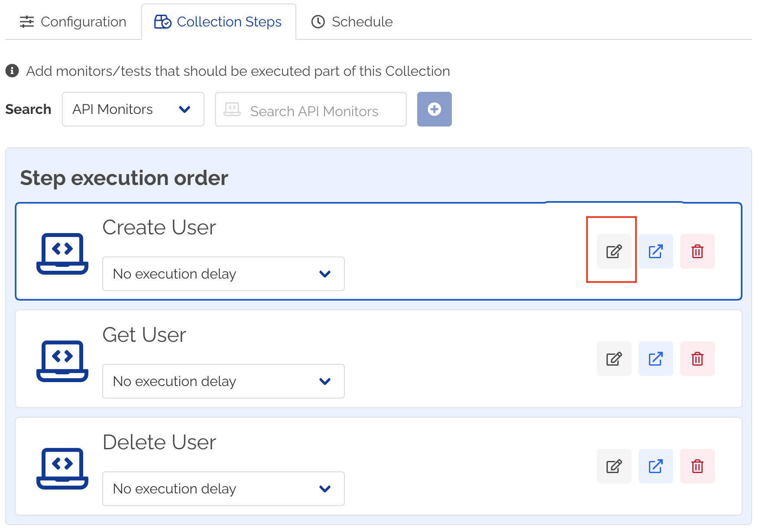Click the info icon beside the monitors hint
This screenshot has width=759, height=532.
12,71
